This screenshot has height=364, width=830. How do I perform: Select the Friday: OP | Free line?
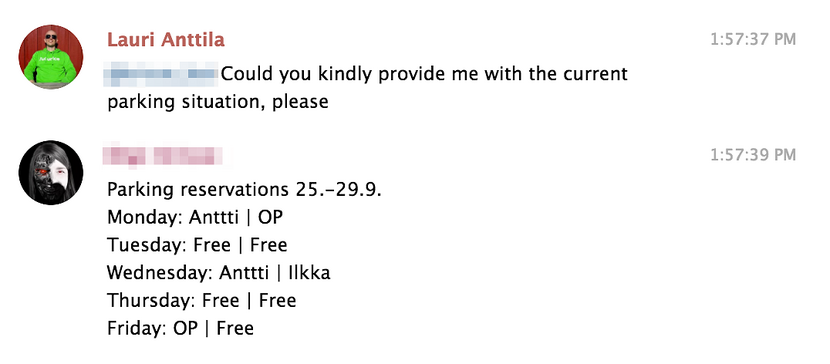180,328
